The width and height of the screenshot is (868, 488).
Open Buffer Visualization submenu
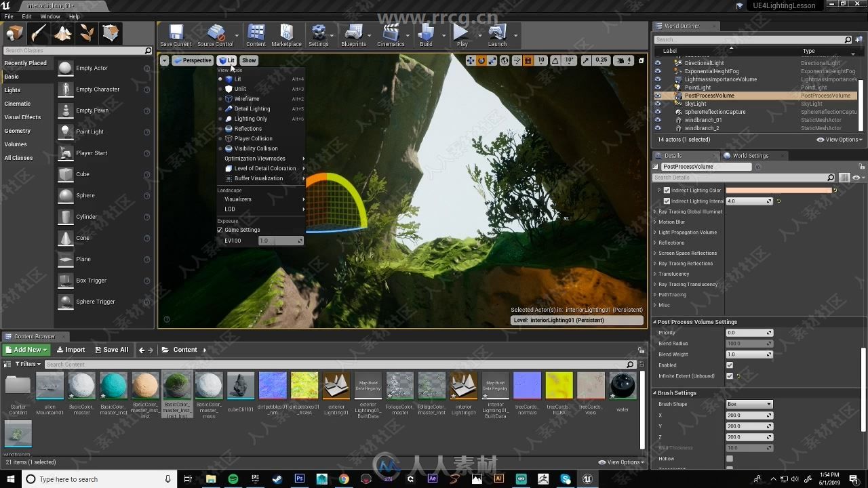point(259,178)
